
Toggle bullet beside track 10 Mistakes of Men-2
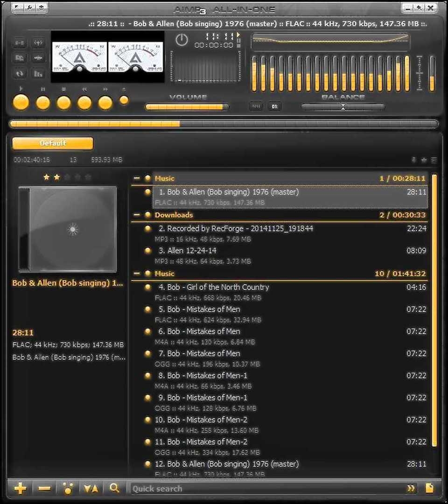(148, 420)
